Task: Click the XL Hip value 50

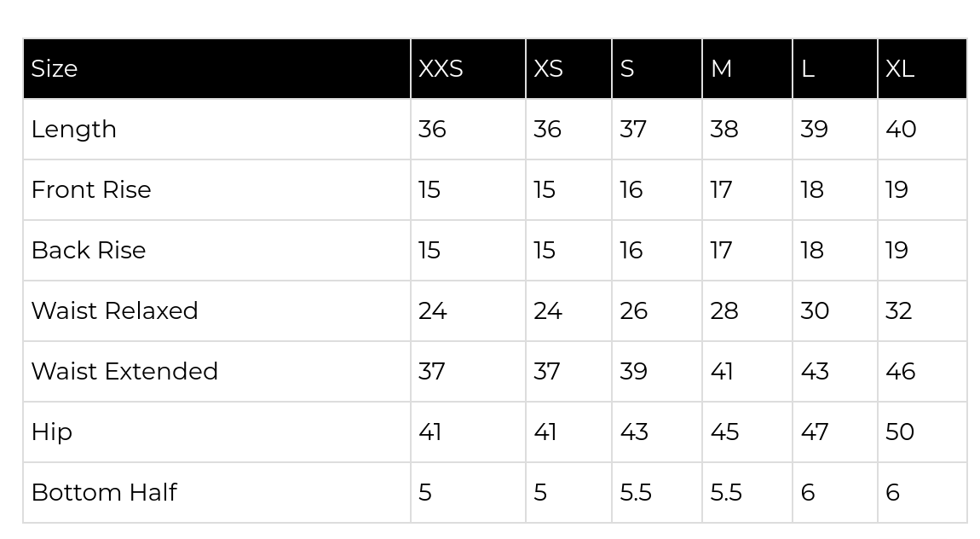Action: (x=900, y=432)
